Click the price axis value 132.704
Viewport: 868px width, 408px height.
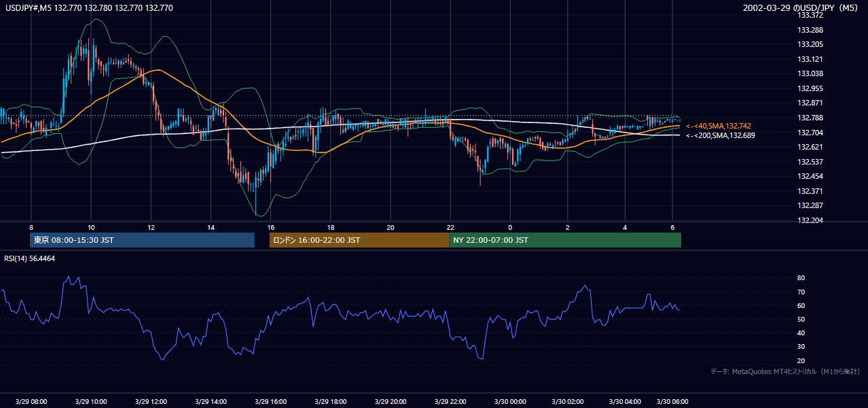[x=810, y=133]
